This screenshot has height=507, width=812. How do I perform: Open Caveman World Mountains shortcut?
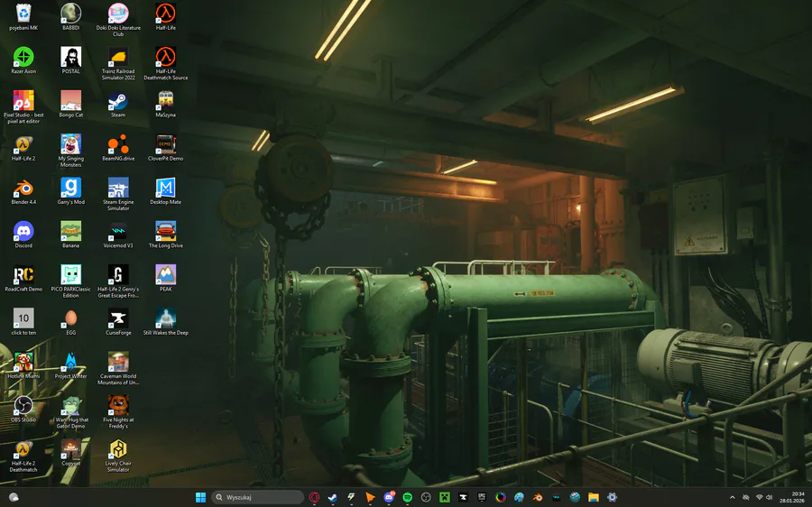[x=118, y=368]
